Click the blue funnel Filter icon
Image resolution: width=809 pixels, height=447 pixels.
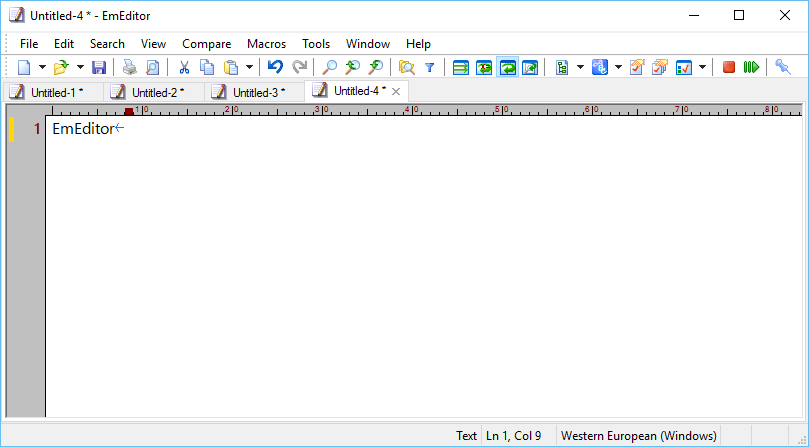pyautogui.click(x=429, y=67)
